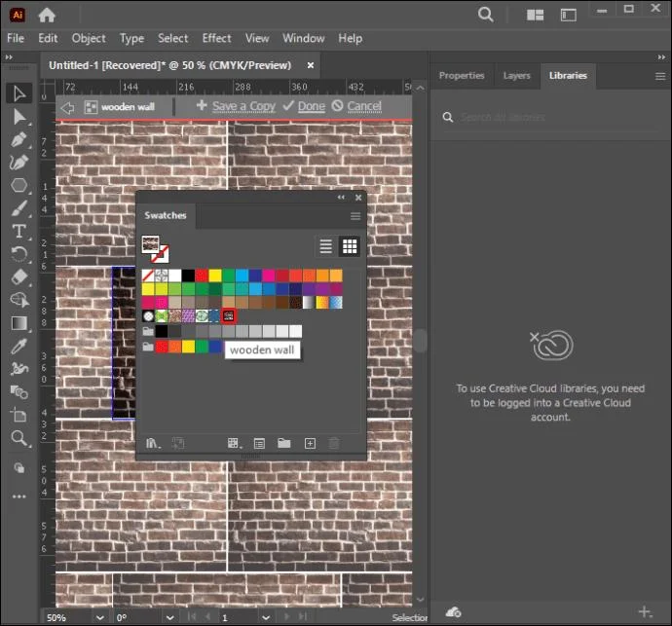672x626 pixels.
Task: Open the Swatches panel options menu
Action: pyautogui.click(x=355, y=216)
